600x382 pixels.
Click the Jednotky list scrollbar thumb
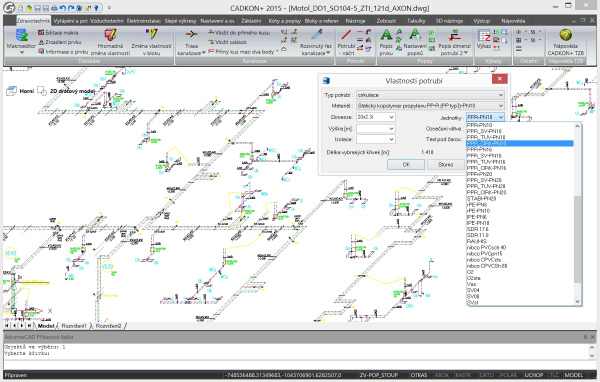click(x=577, y=239)
